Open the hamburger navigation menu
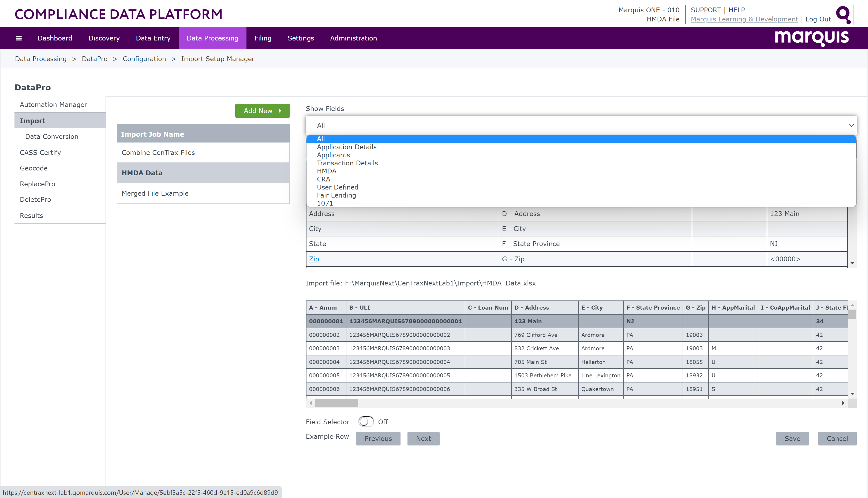The width and height of the screenshot is (868, 498). click(19, 38)
